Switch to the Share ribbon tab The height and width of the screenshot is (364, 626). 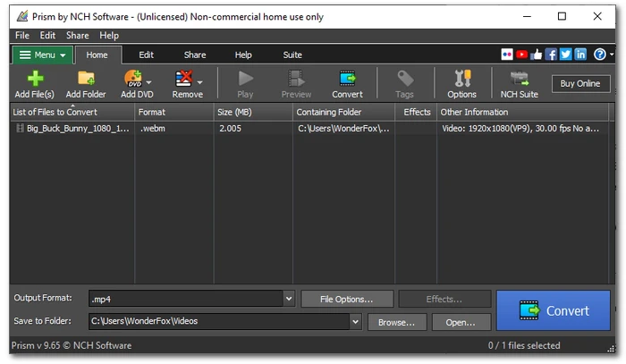pyautogui.click(x=195, y=55)
